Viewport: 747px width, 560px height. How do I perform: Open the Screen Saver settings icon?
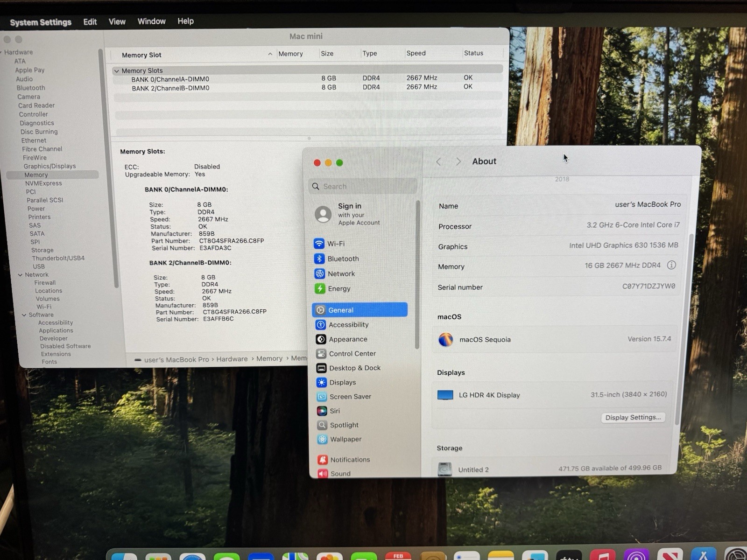[322, 397]
